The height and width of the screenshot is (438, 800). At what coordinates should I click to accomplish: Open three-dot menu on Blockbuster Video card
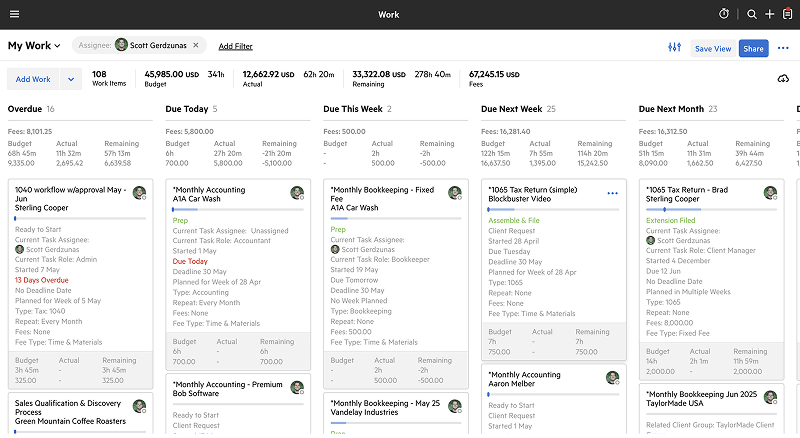click(612, 193)
